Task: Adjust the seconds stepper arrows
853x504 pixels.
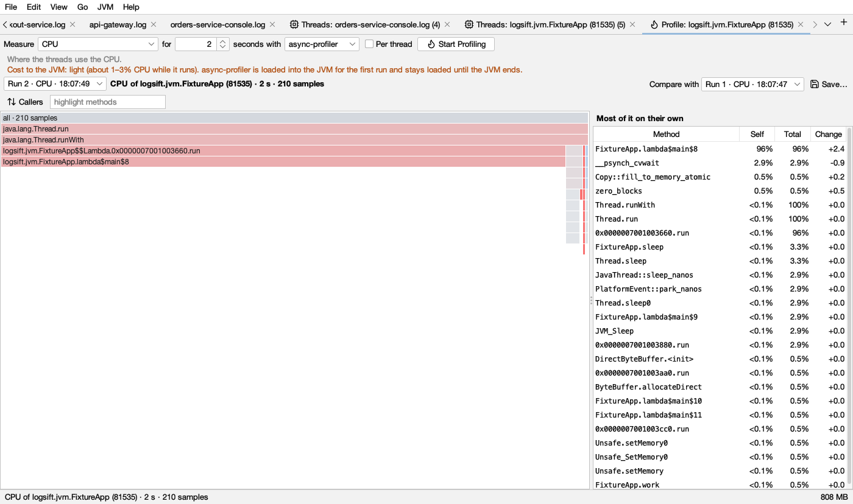Action: (223, 44)
